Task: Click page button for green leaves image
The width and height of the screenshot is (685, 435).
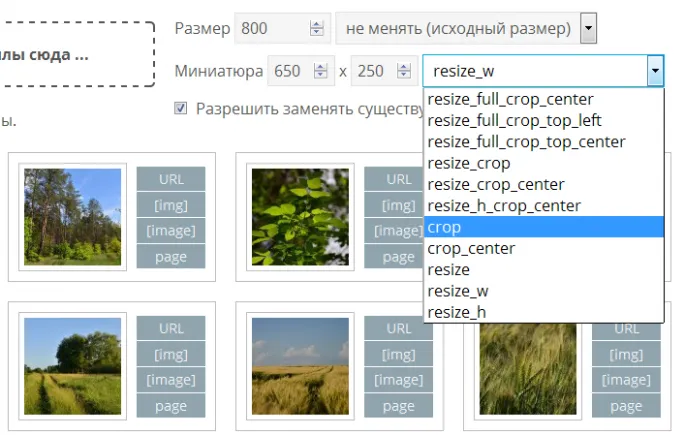Action: point(398,257)
